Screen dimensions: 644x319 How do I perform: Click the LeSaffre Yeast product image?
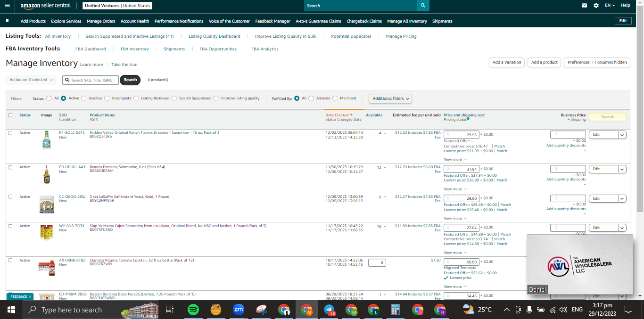(46, 204)
